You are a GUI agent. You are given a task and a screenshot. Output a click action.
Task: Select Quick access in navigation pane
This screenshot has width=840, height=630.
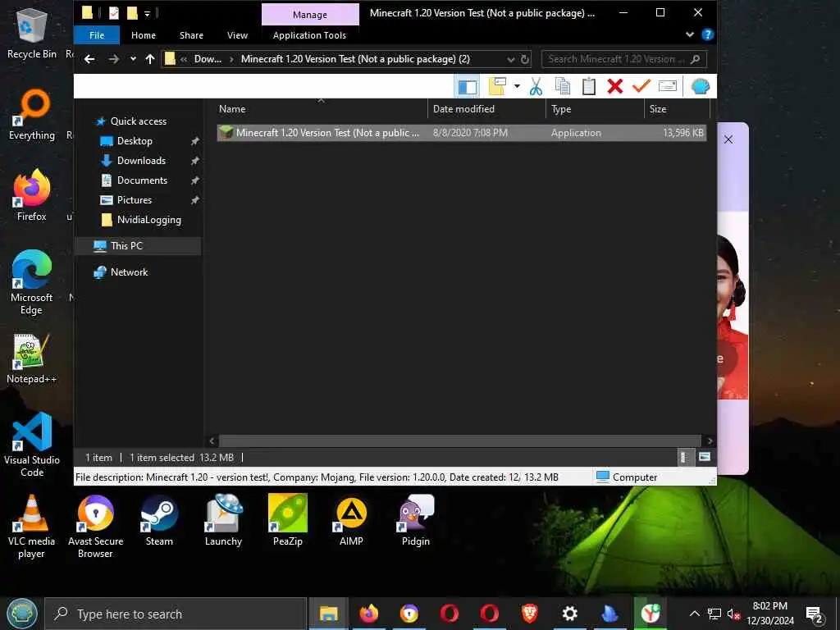138,121
